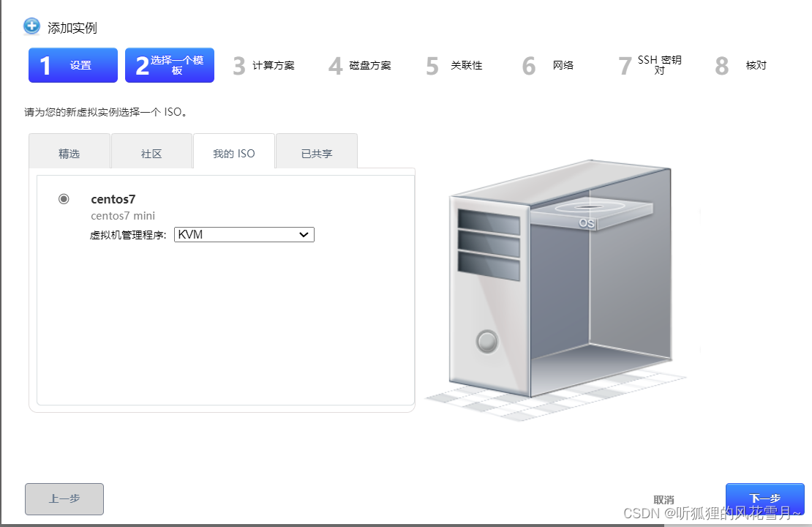This screenshot has width=812, height=527.
Task: Click the centos7 ISO name
Action: (x=113, y=199)
